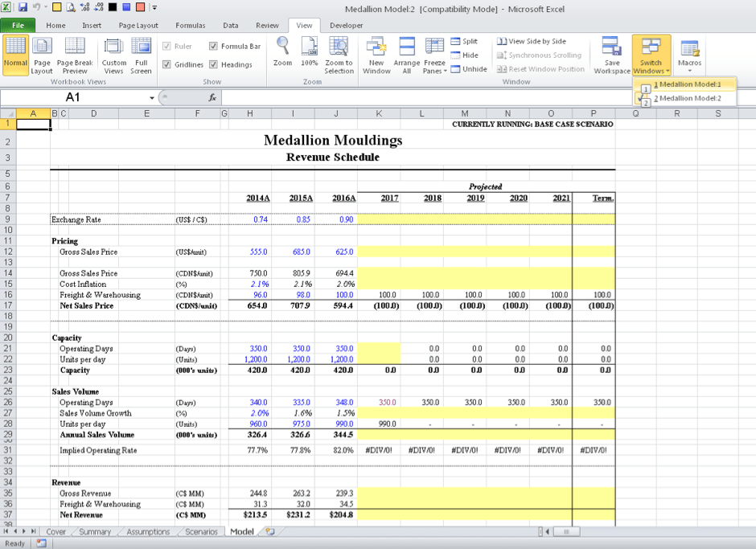
Task: Click the macro record icon in status bar
Action: coord(42,543)
